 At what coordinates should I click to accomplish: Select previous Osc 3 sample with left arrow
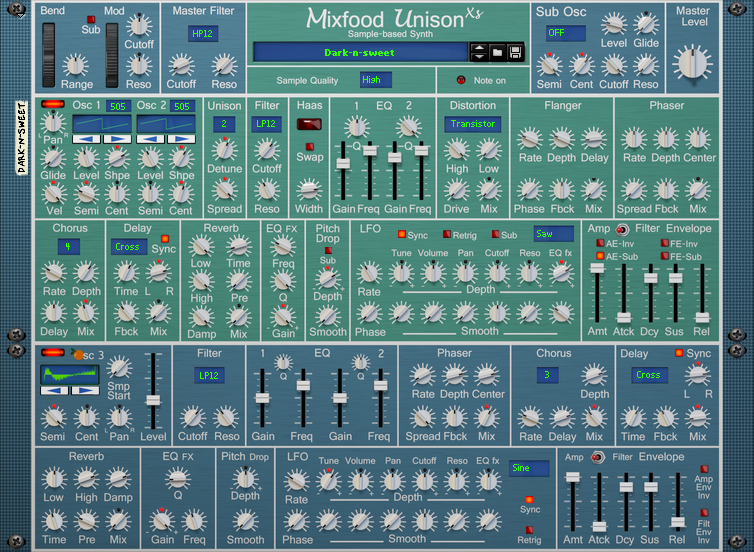54,390
